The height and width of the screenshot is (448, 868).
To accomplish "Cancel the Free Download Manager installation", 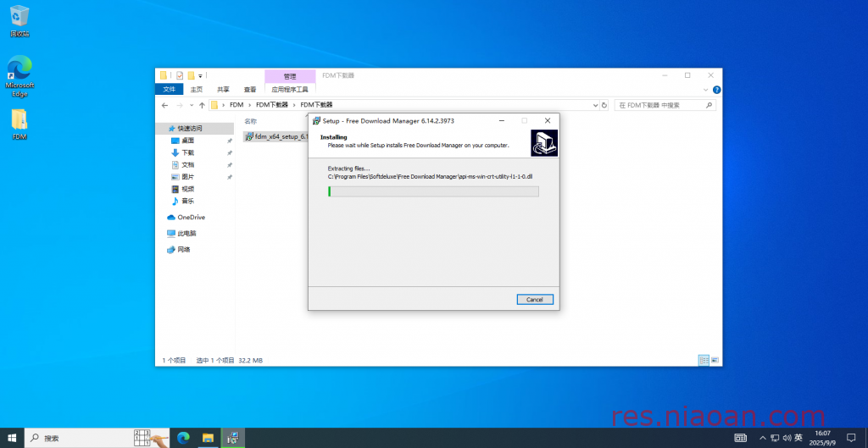I will (x=535, y=299).
